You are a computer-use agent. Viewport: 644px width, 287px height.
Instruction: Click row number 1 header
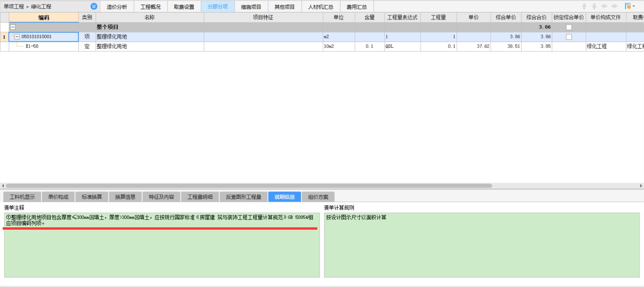click(4, 37)
